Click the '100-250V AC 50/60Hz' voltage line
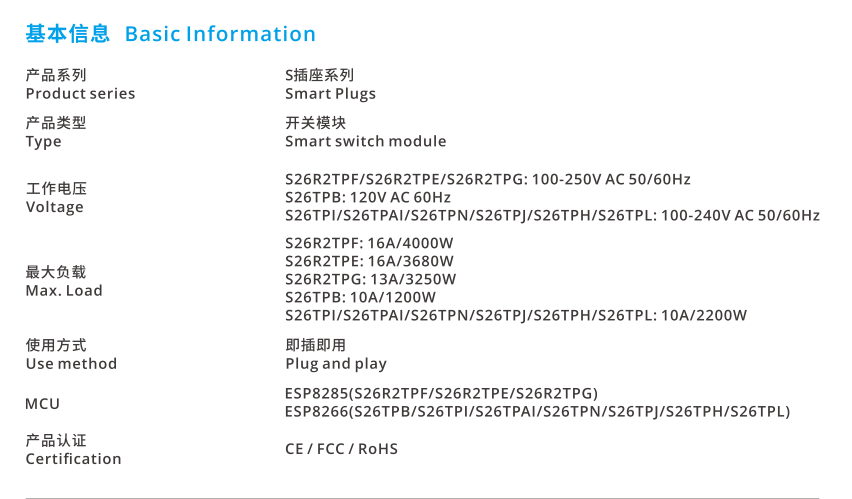This screenshot has height=499, width=852. pos(488,179)
